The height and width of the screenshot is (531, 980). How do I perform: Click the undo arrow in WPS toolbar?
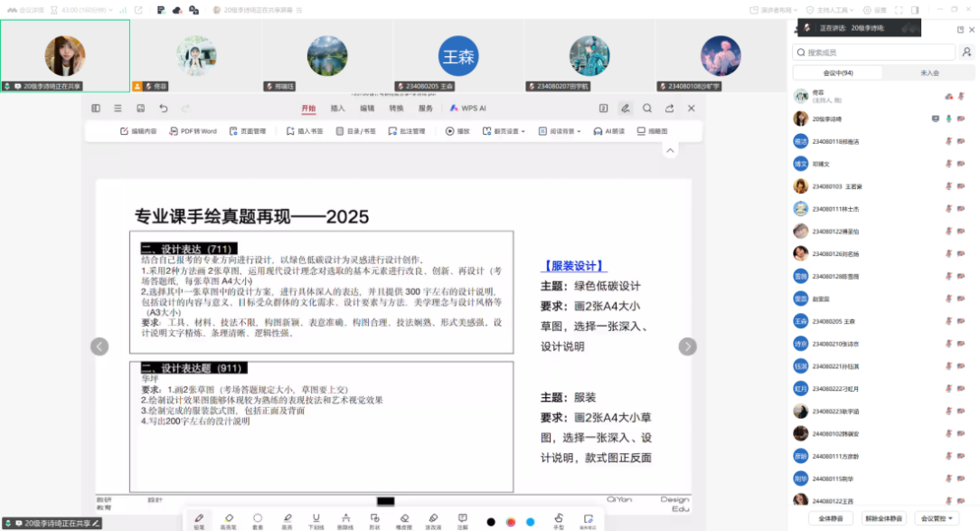point(164,109)
